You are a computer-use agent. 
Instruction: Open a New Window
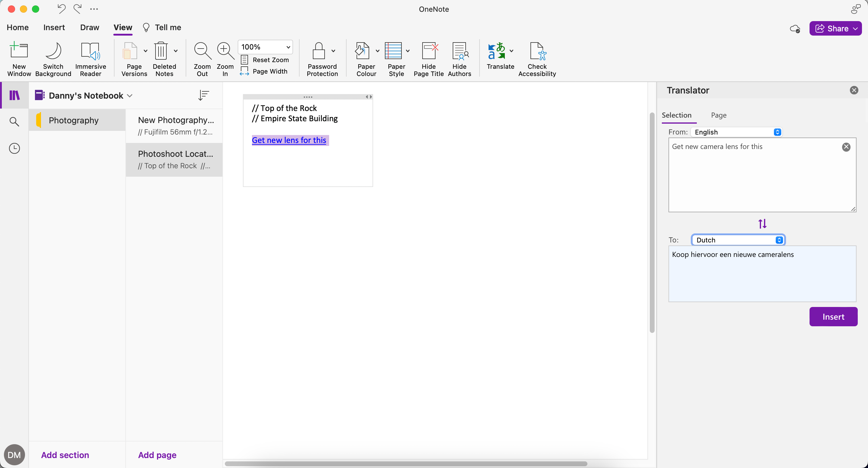click(19, 59)
